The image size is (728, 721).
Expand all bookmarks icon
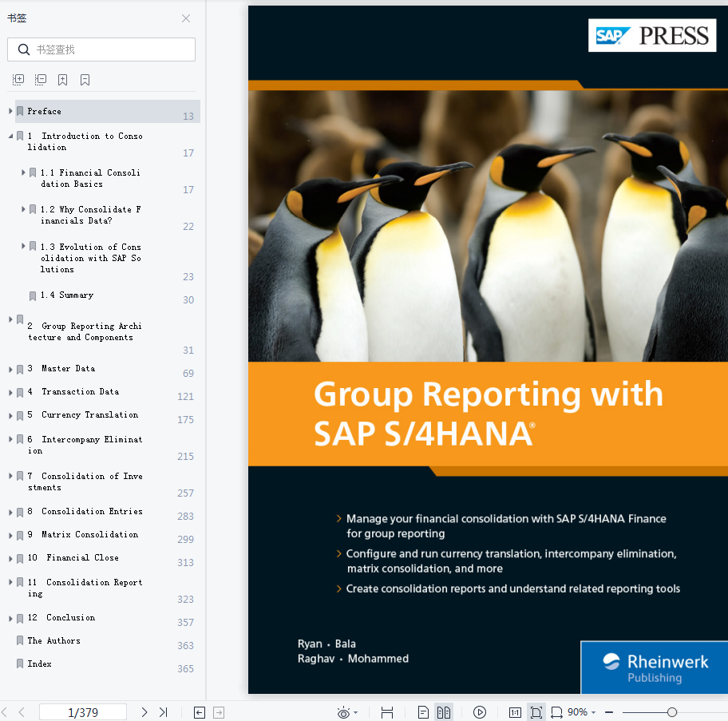coord(18,80)
